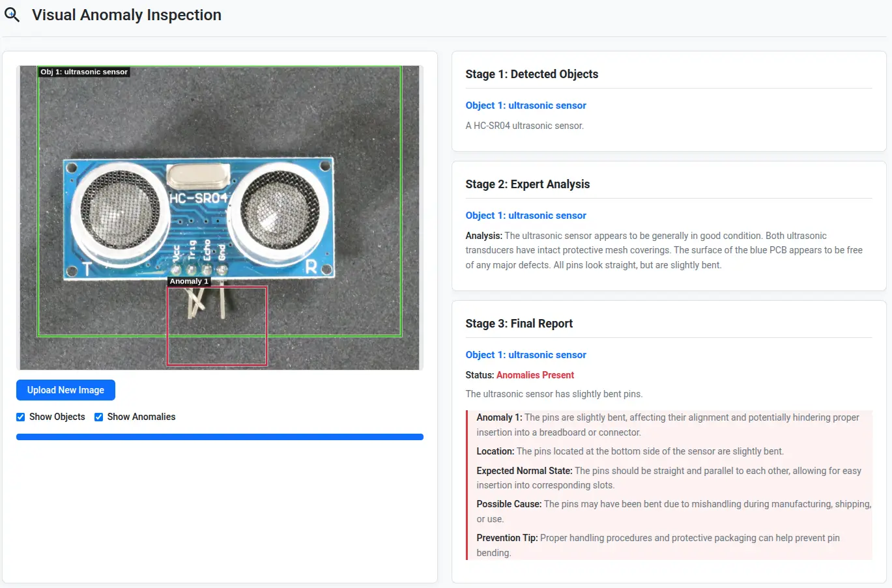Select Object 1 link in Final Report
892x588 pixels.
point(526,355)
